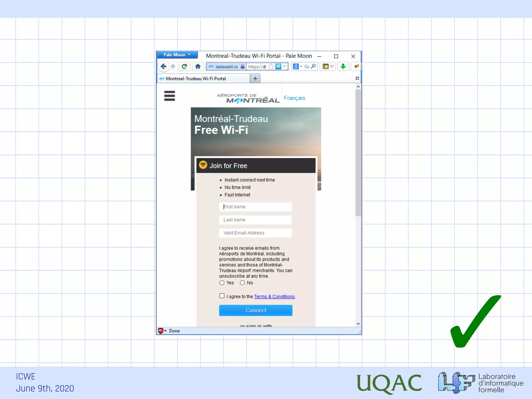Reload the page with the green refresh icon
Viewport: 532px width, 399px height.
coord(184,66)
